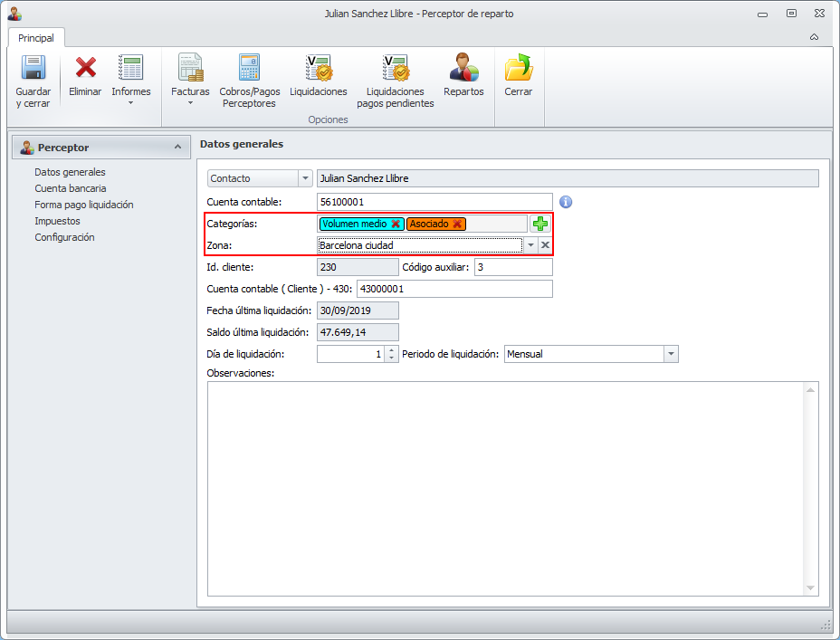Select the Principal ribbon tab
Viewport: 840px width, 640px height.
pyautogui.click(x=36, y=38)
